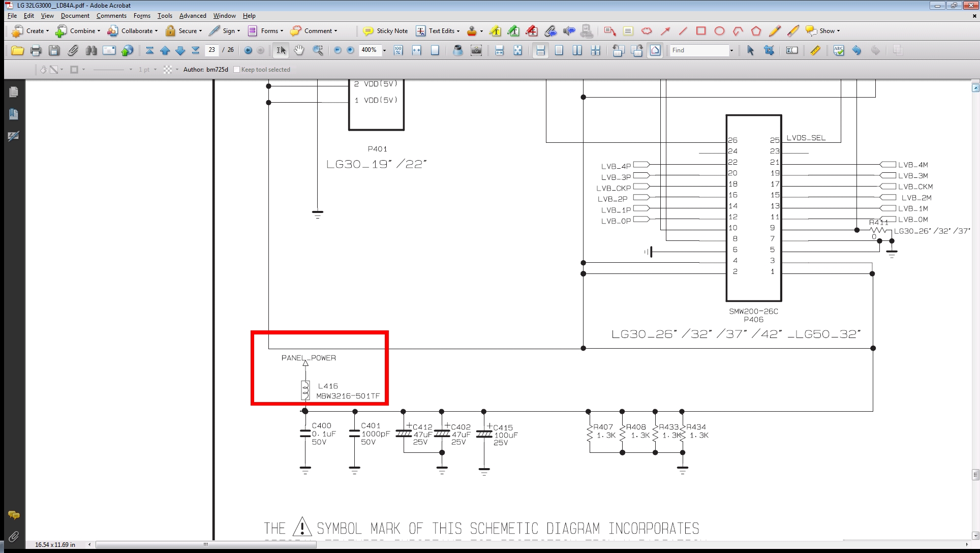Image resolution: width=980 pixels, height=553 pixels.
Task: Enable Keep tool selected checkbox
Action: click(x=236, y=70)
